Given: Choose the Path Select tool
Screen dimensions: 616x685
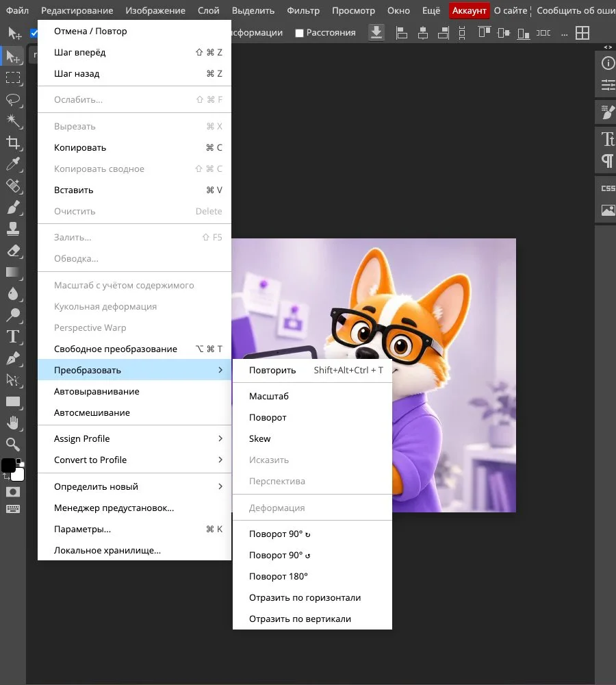Looking at the screenshot, I should tap(13, 380).
